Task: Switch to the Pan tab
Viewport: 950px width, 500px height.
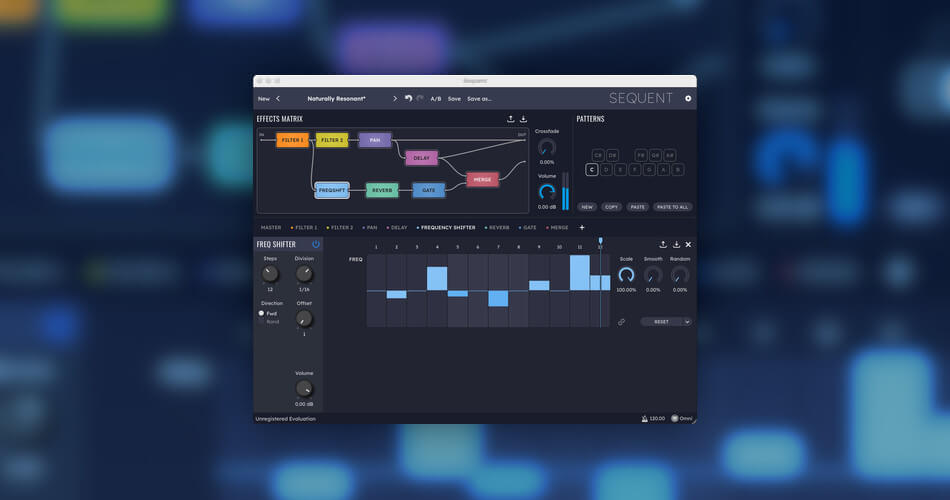Action: tap(370, 228)
